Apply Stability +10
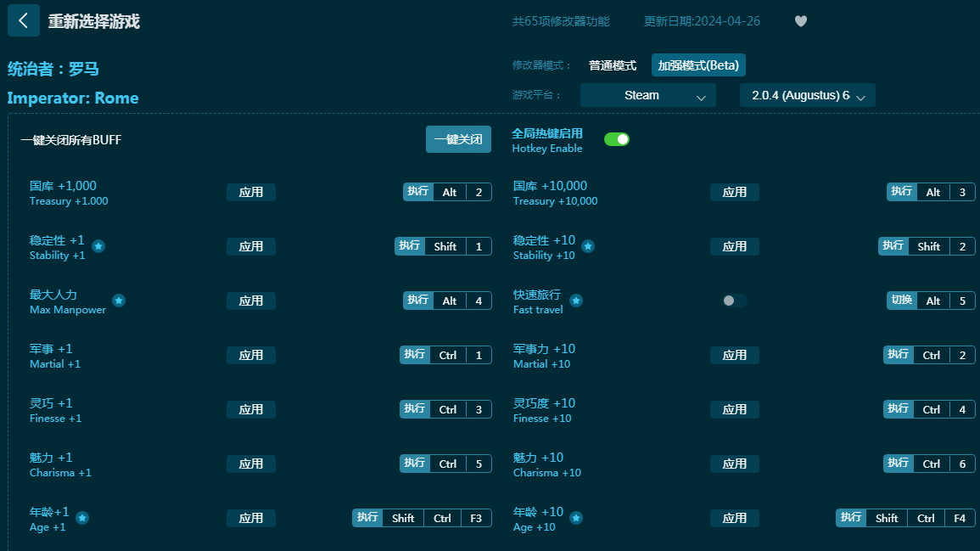The height and width of the screenshot is (551, 980). (x=735, y=246)
